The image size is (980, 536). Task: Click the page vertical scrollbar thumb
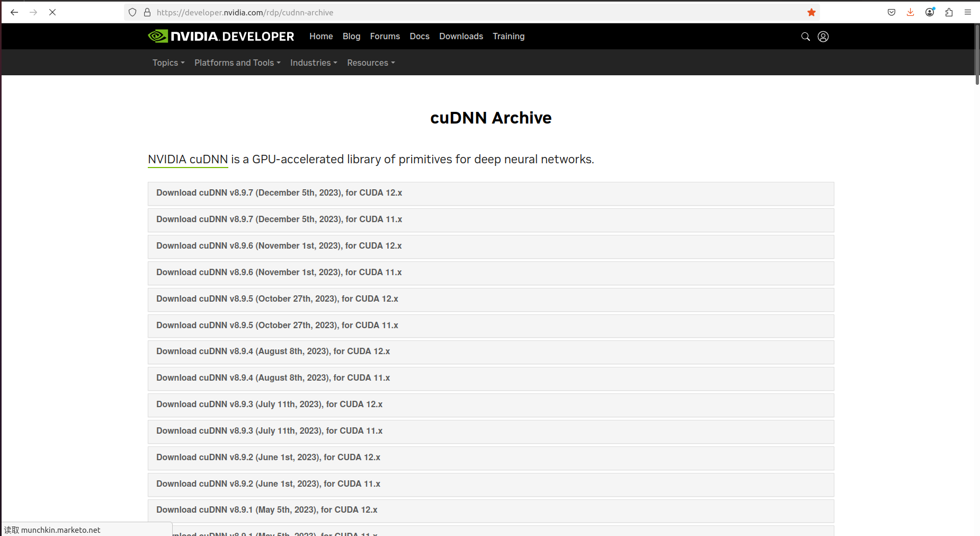pos(977,54)
